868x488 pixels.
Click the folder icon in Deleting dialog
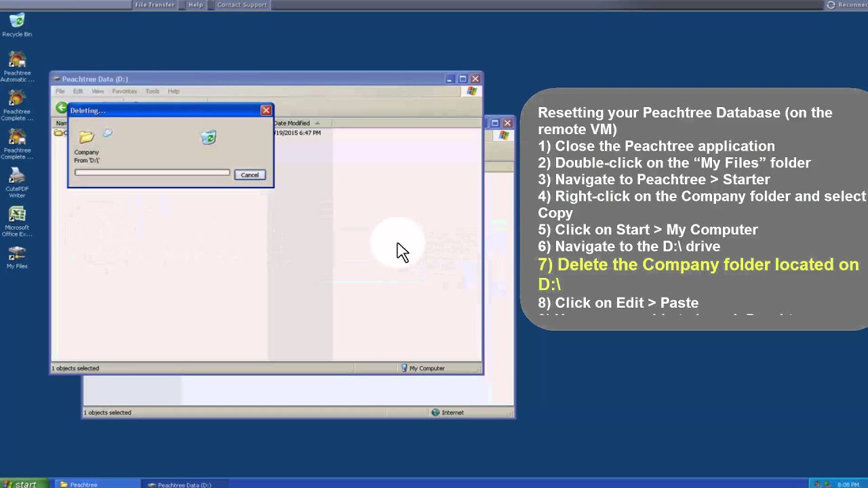(86, 138)
